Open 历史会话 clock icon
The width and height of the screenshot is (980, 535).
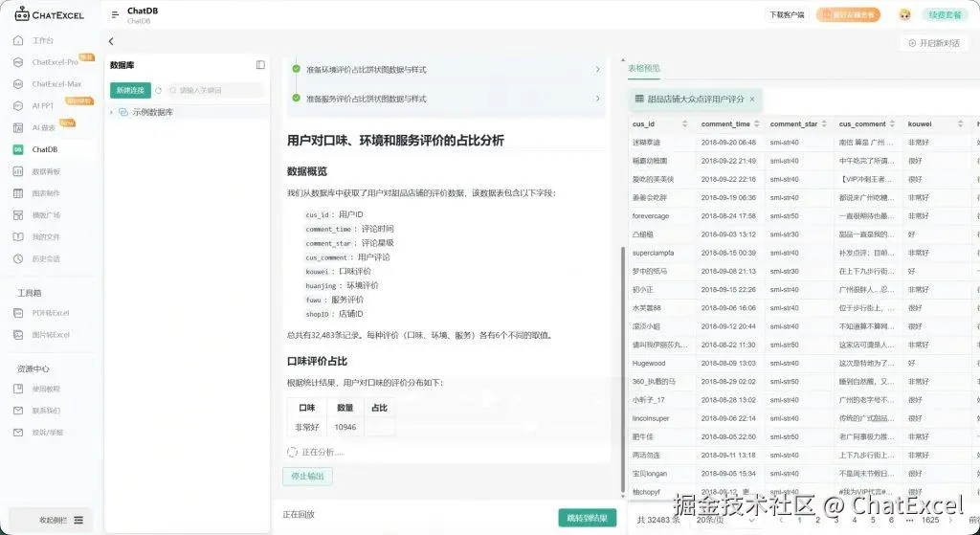click(18, 258)
